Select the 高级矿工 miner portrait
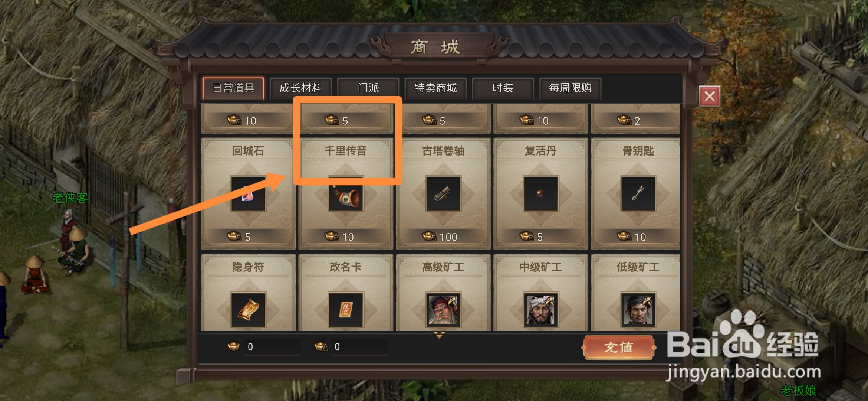The height and width of the screenshot is (401, 868). (x=443, y=310)
